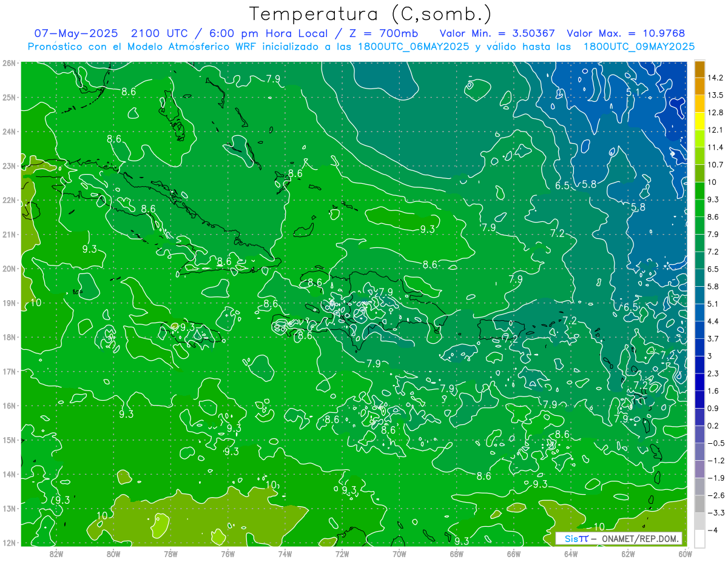Click the 13N latitude axis label
Image resolution: width=728 pixels, height=562 pixels.
8,508
